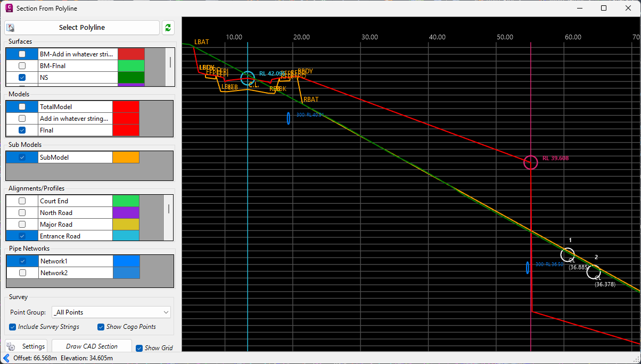Click cogo point 1 marker in section view
This screenshot has height=364, width=641.
click(568, 255)
